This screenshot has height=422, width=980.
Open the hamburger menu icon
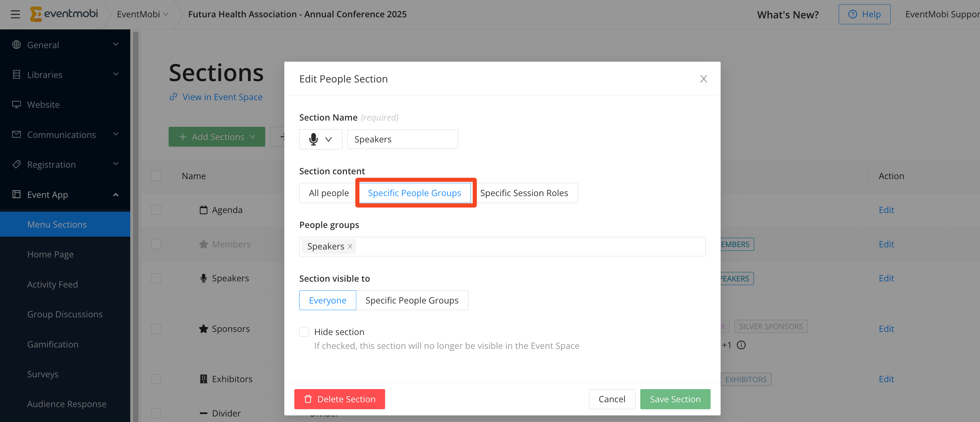click(x=15, y=15)
